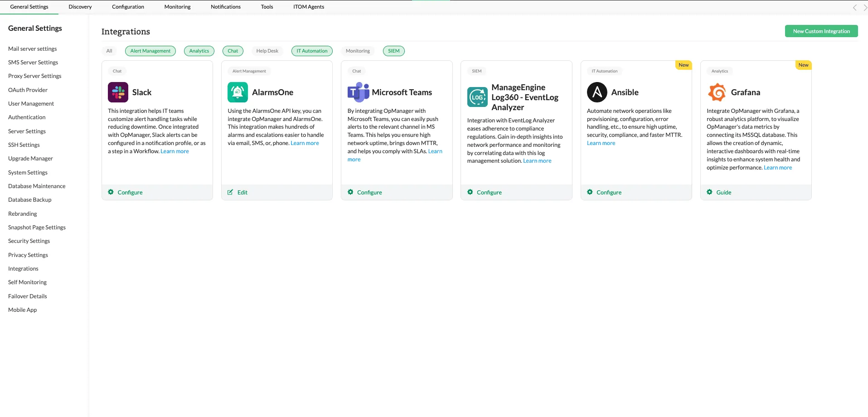Click the Slack logo icon
The height and width of the screenshot is (417, 868).
tap(118, 92)
